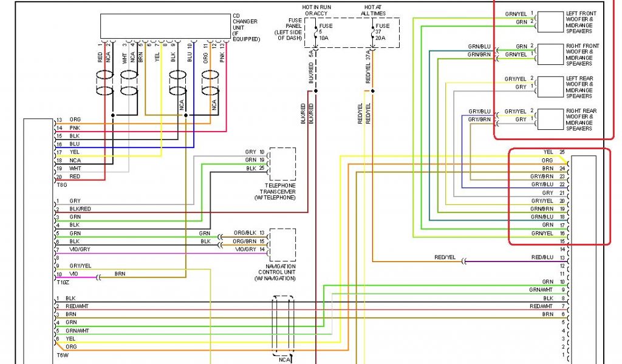The height and width of the screenshot is (364, 622).
Task: Click the Left Front Woofer speaker box
Action: click(550, 22)
